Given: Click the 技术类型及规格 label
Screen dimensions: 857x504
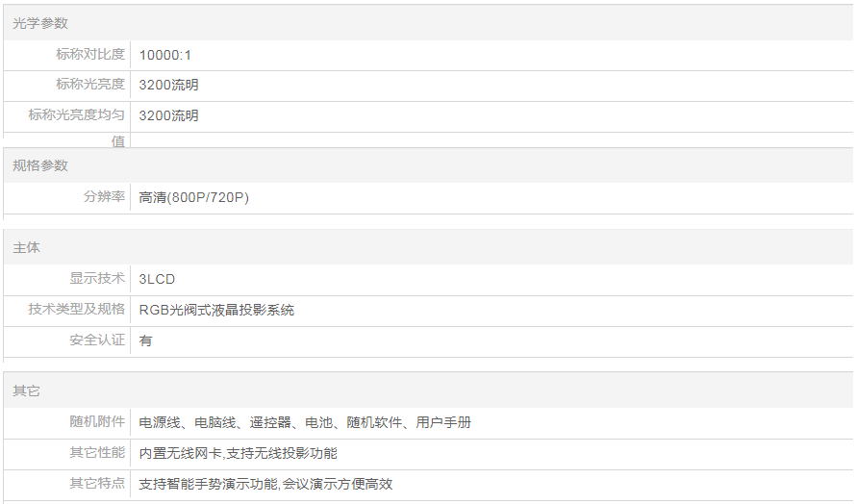Looking at the screenshot, I should click(x=77, y=310).
